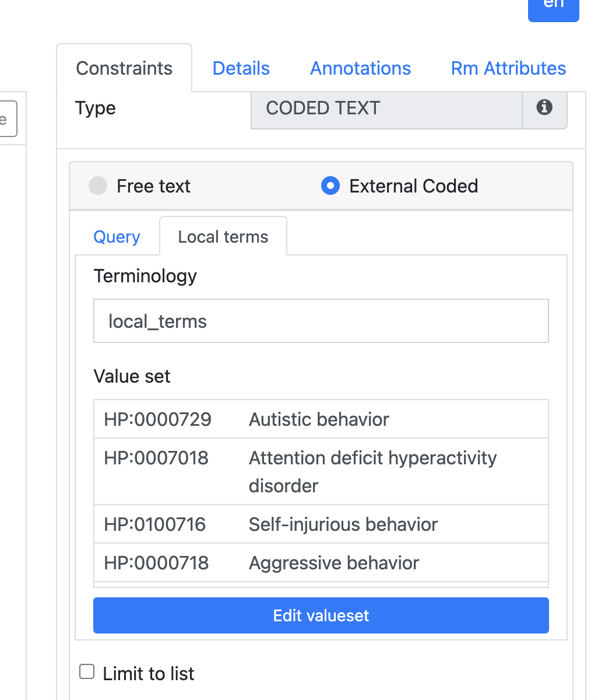Screen dimensions: 598x700
Task: Go to the Constraints tab
Action: click(124, 68)
